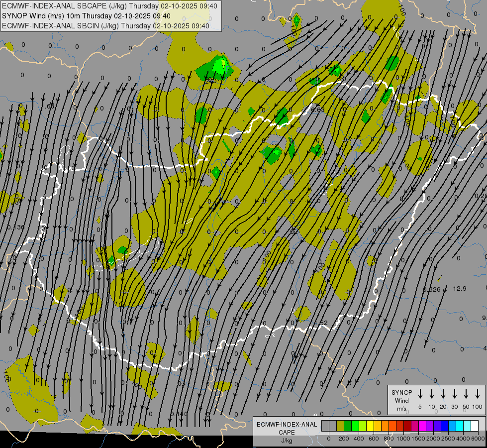This screenshot has width=487, height=448.
Task: Click the SBCIN title line in header
Action: pos(105,25)
